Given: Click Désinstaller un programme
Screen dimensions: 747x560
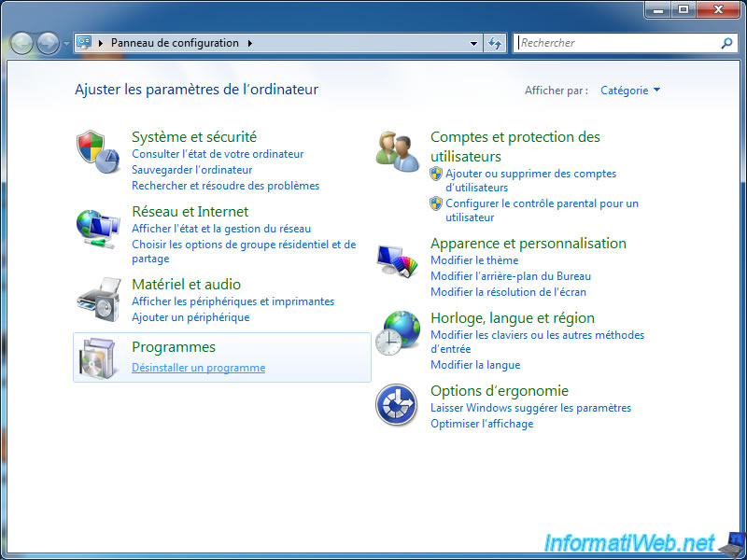Looking at the screenshot, I should point(198,368).
